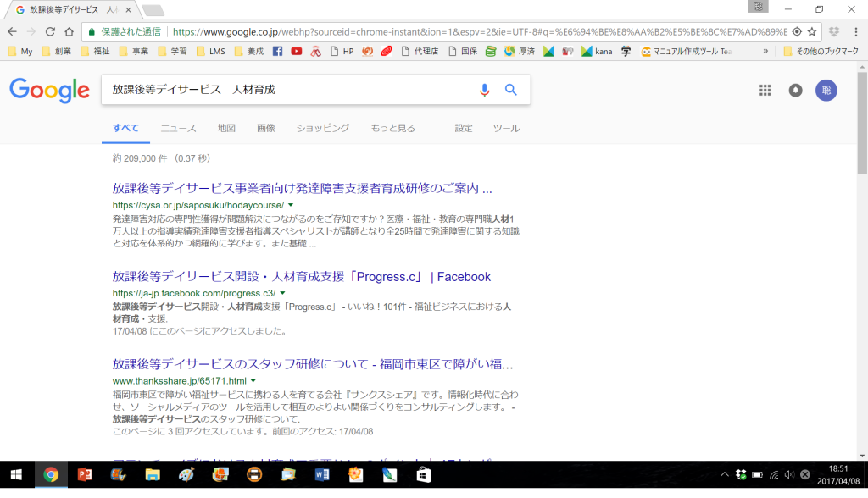
Task: Open the 代理店 bookmark
Action: pyautogui.click(x=420, y=52)
